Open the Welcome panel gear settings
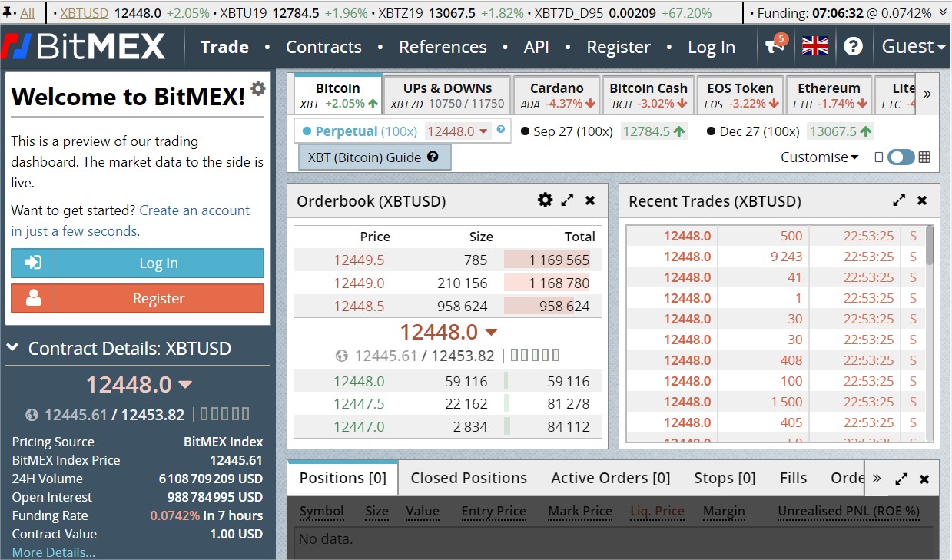 pyautogui.click(x=258, y=88)
